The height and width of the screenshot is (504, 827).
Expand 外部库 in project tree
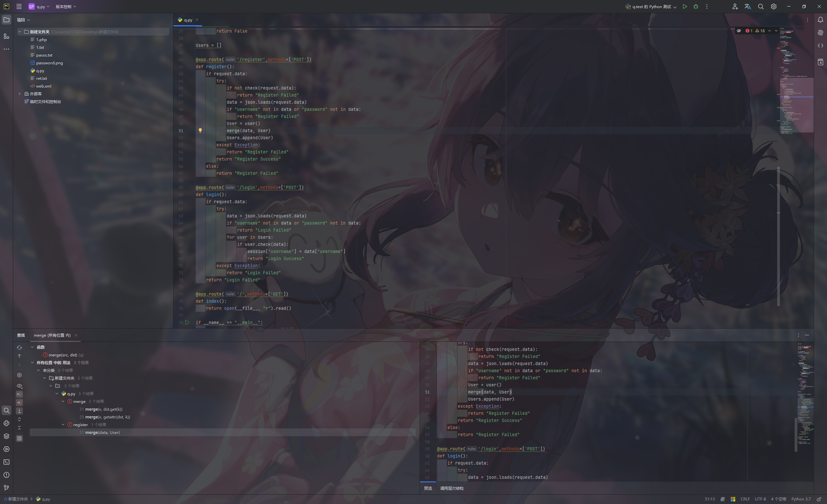[x=19, y=94]
